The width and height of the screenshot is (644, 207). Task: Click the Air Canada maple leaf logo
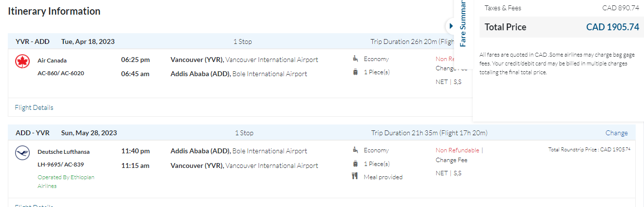(x=22, y=61)
